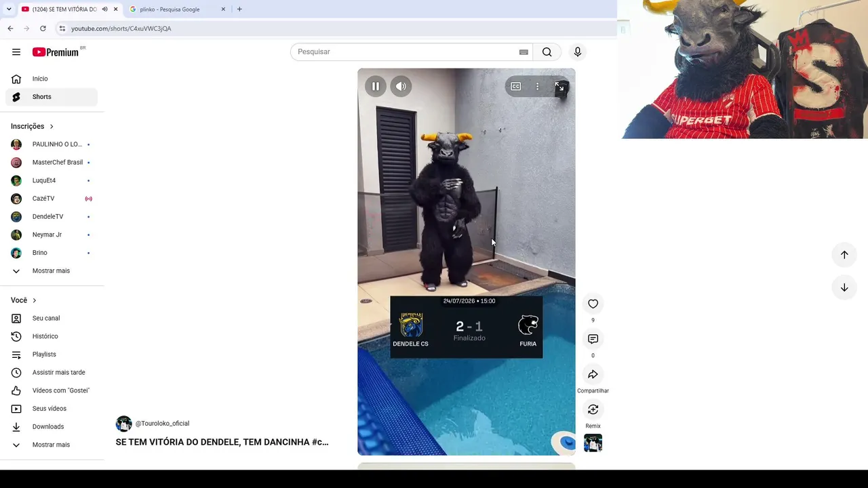868x488 pixels.
Task: Go forward in the browser
Action: pos(26,28)
